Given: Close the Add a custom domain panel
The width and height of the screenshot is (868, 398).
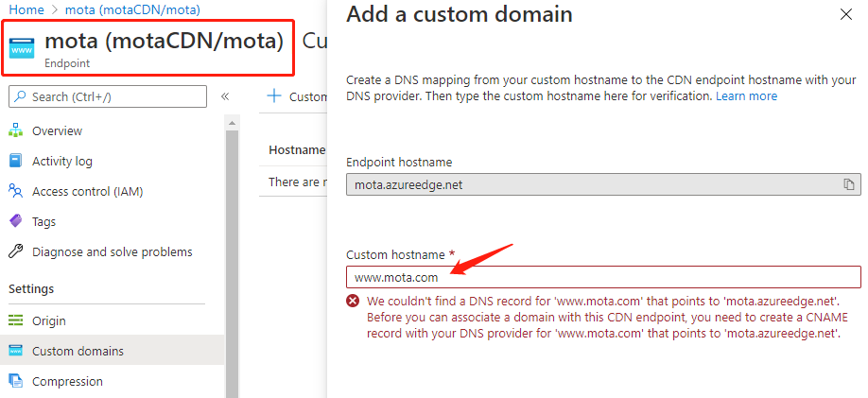Looking at the screenshot, I should tap(846, 14).
